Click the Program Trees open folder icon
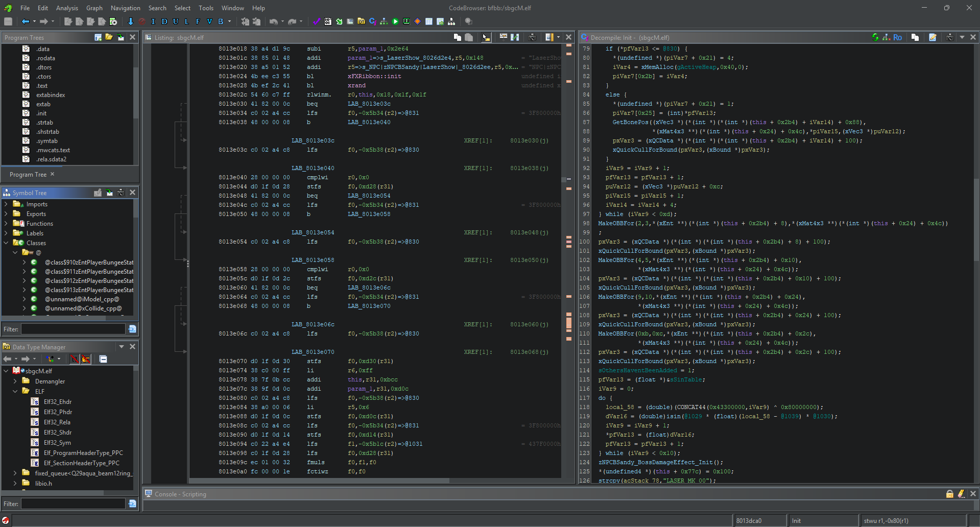980x527 pixels. click(x=109, y=37)
